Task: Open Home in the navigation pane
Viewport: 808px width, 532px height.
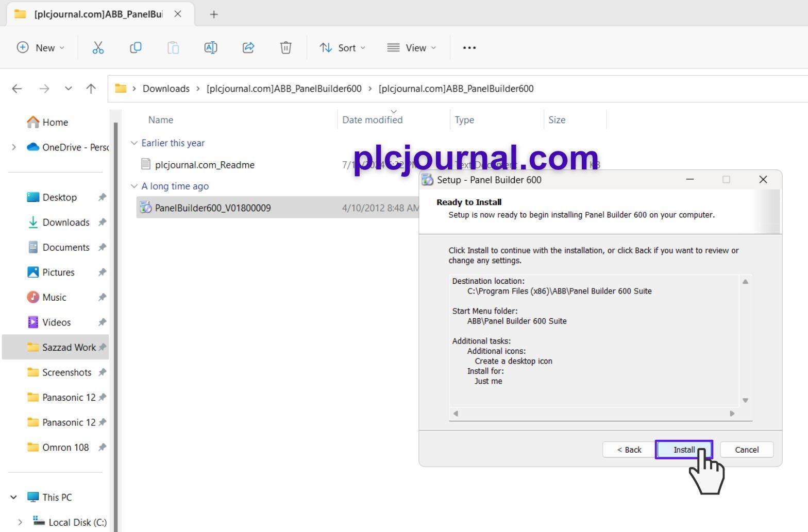Action: (x=55, y=122)
